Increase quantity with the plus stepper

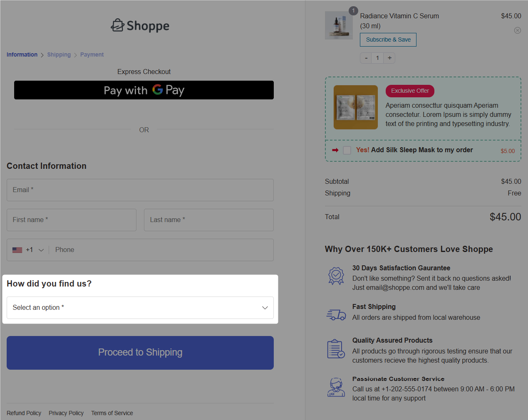[389, 58]
